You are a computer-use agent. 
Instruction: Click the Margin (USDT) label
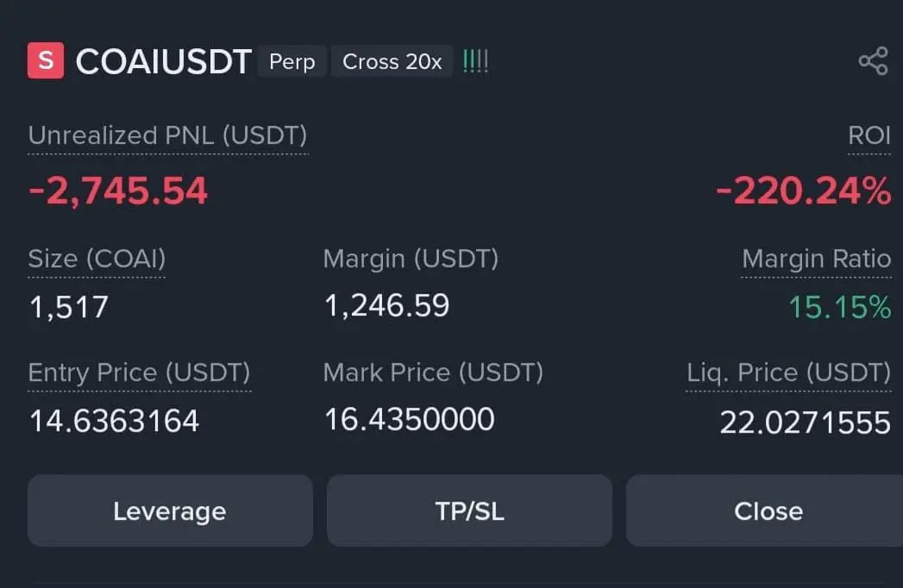411,259
